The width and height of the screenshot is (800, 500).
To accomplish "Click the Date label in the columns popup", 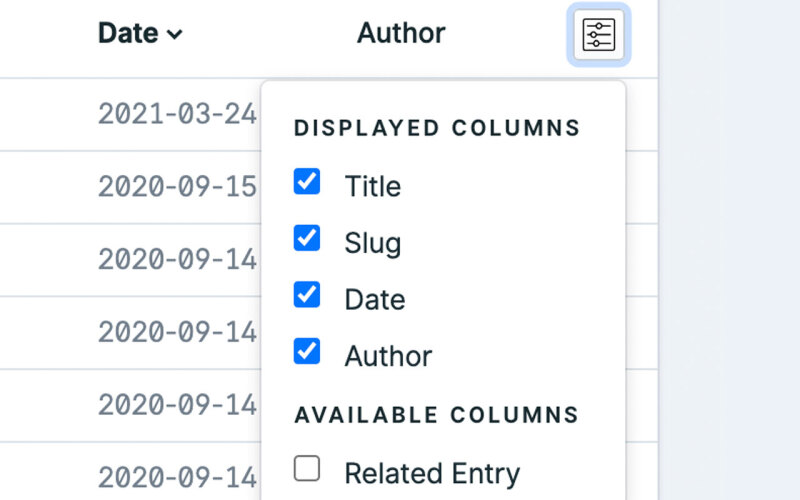I will [x=374, y=299].
